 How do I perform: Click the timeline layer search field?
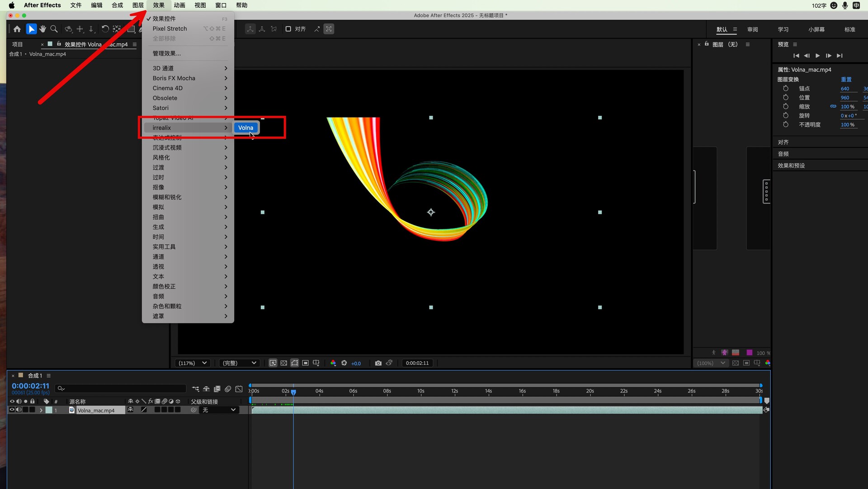(x=121, y=389)
